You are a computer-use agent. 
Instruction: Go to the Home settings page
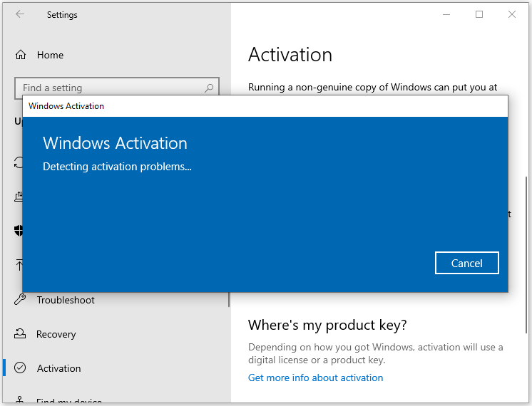click(x=50, y=55)
